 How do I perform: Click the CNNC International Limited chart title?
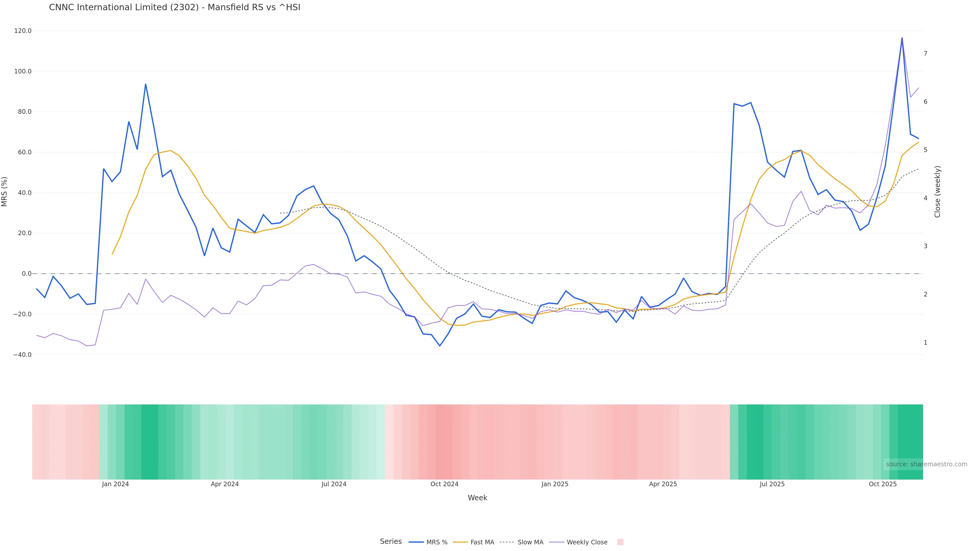175,7
